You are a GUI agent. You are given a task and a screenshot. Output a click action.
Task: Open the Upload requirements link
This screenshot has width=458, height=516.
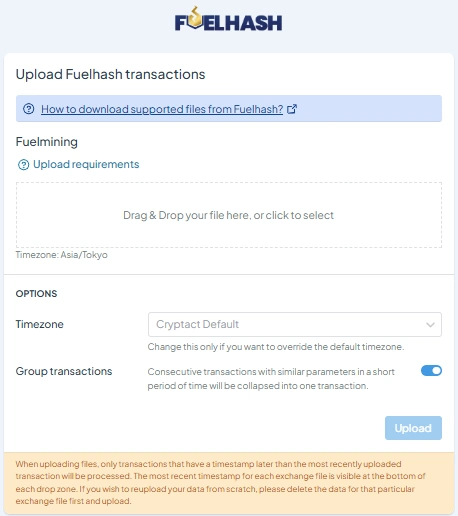(x=86, y=164)
